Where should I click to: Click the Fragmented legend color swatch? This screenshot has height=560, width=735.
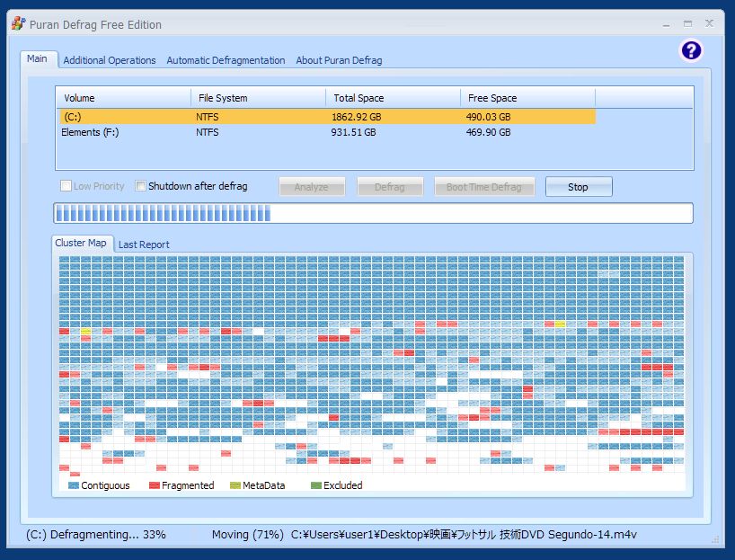(x=155, y=485)
